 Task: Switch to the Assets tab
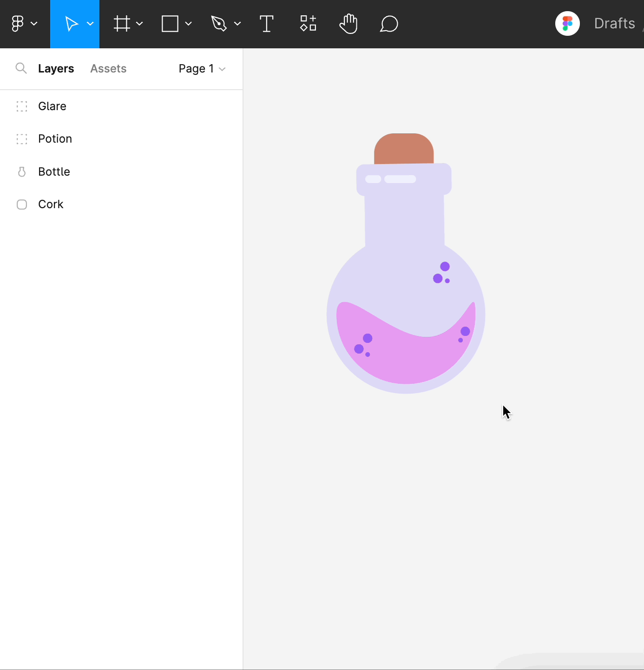(x=108, y=69)
